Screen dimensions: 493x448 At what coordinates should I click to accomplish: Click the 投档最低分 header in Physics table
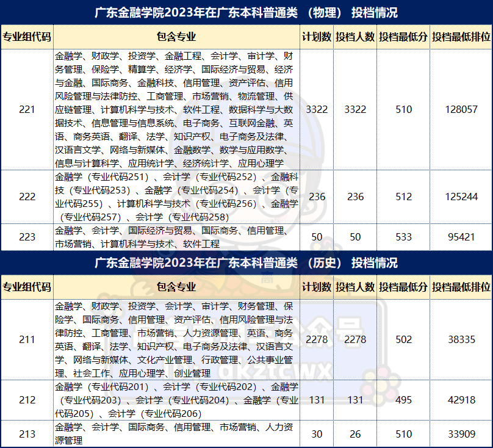403,37
